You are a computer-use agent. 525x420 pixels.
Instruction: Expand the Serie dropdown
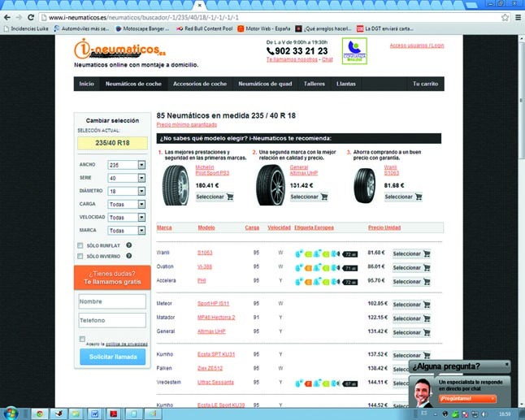tap(127, 178)
